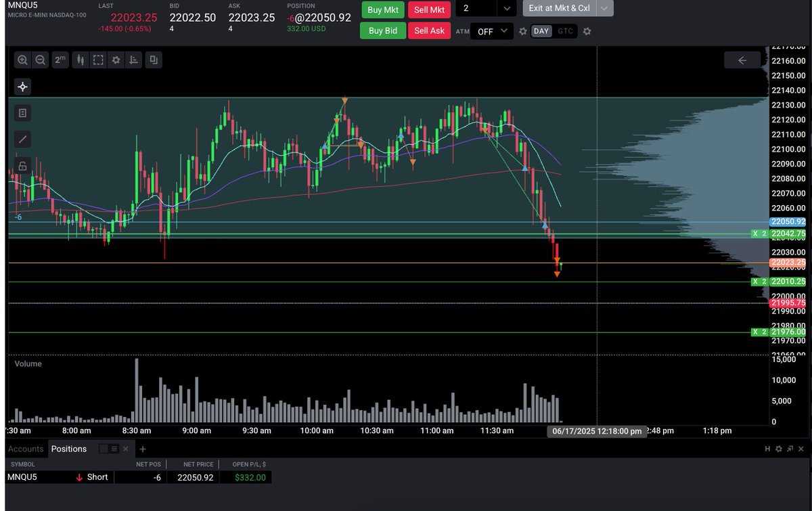
Task: Expand Exit at Mkt & Cxl options arrow
Action: coord(606,9)
